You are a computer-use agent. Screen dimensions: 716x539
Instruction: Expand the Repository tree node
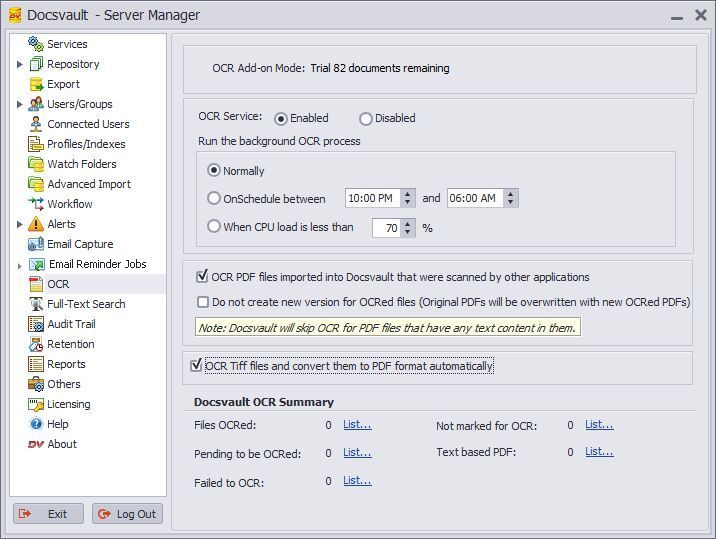click(20, 64)
